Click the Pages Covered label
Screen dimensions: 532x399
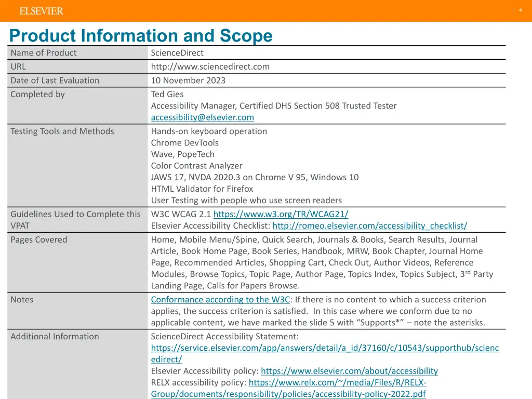tap(38, 240)
